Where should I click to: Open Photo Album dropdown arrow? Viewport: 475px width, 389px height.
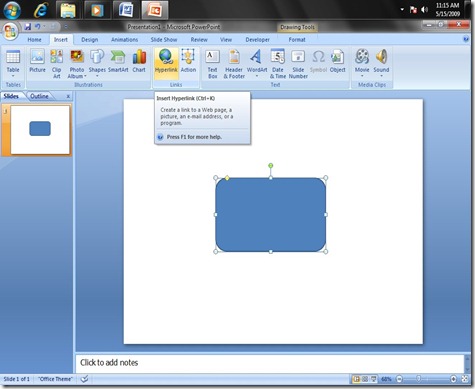[x=85, y=76]
